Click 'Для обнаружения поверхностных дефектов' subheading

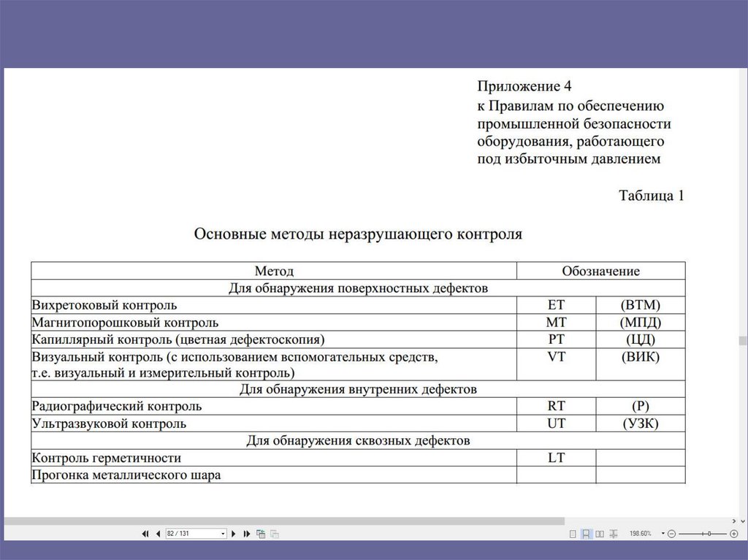(x=358, y=288)
